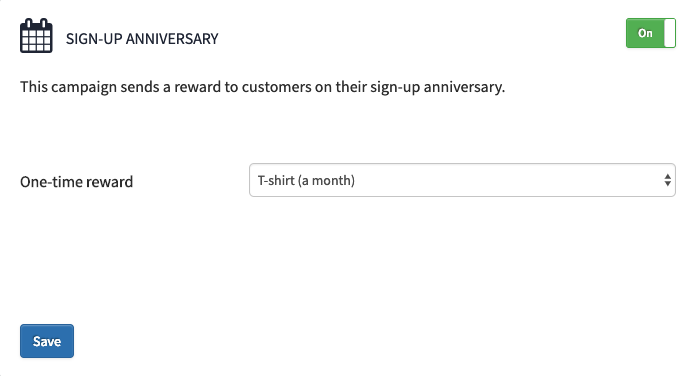Turn off the Sign-Up Anniversary campaign toggle

click(651, 33)
